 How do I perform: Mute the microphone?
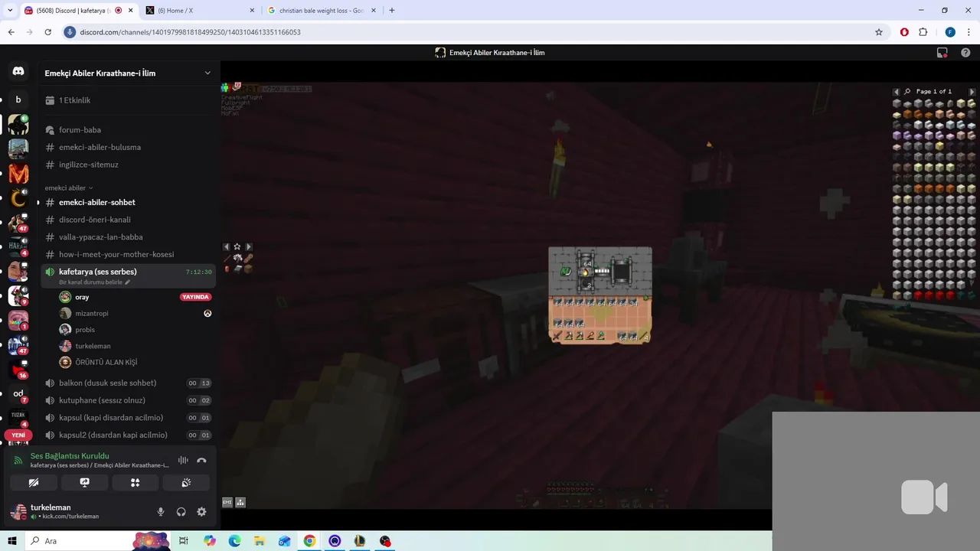pos(161,512)
